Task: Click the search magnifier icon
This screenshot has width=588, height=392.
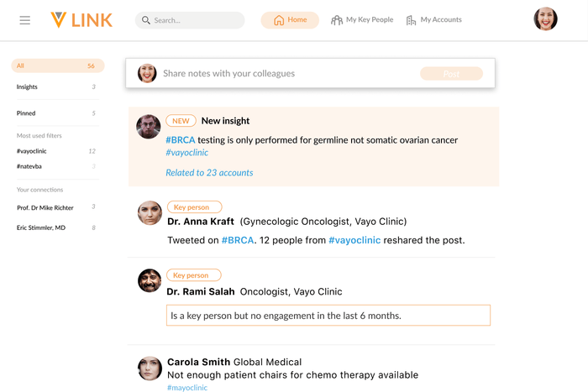Action: tap(146, 20)
